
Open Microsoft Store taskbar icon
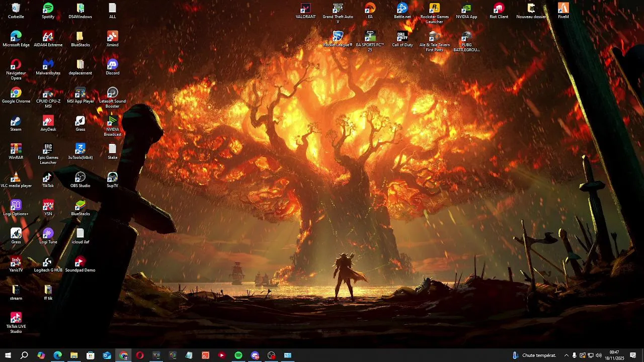pyautogui.click(x=91, y=355)
